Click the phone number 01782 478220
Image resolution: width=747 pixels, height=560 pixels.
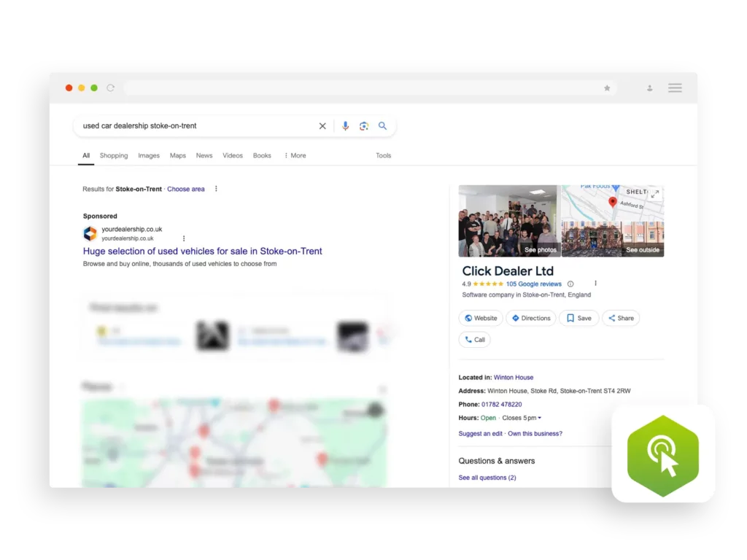pos(501,404)
